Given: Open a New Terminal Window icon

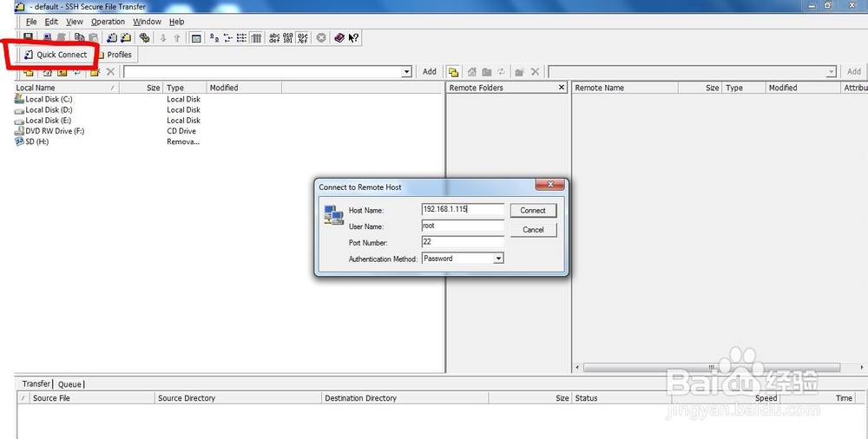Looking at the screenshot, I should tap(112, 37).
